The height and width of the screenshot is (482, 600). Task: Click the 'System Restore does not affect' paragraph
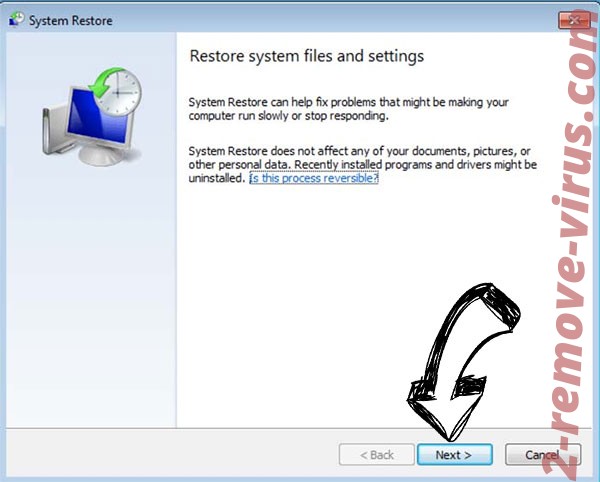362,164
